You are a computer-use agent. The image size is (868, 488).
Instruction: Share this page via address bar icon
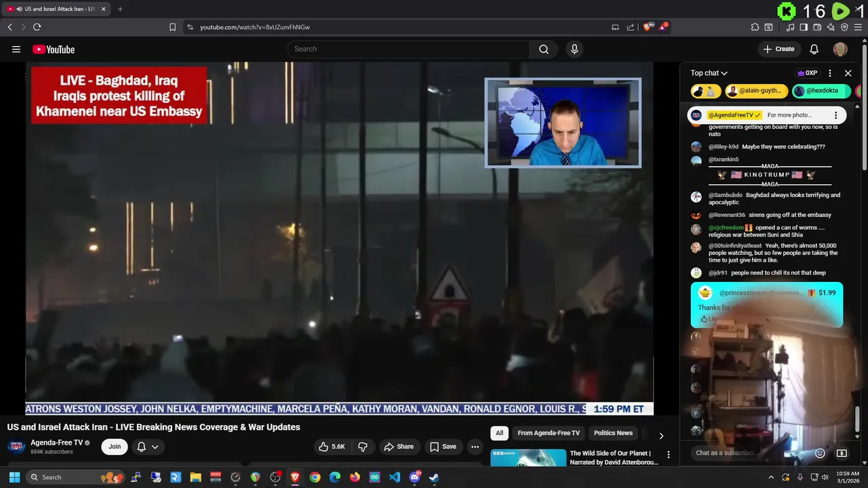click(x=631, y=27)
